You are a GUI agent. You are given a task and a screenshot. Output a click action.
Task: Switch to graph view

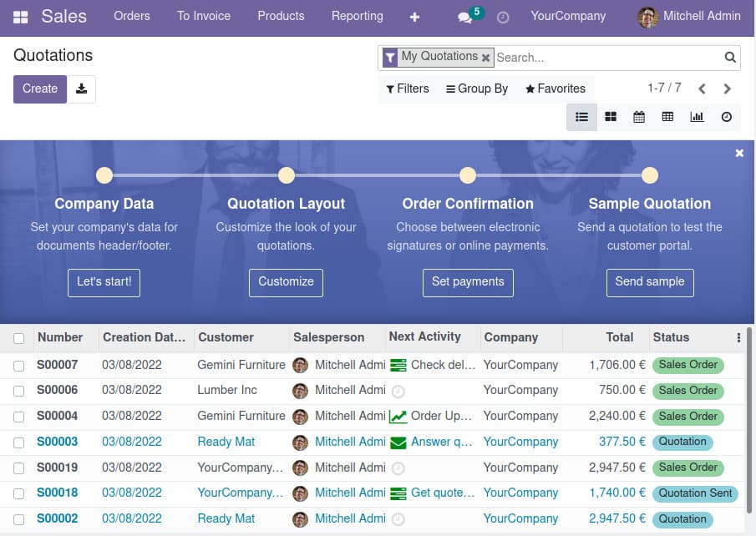tap(697, 117)
